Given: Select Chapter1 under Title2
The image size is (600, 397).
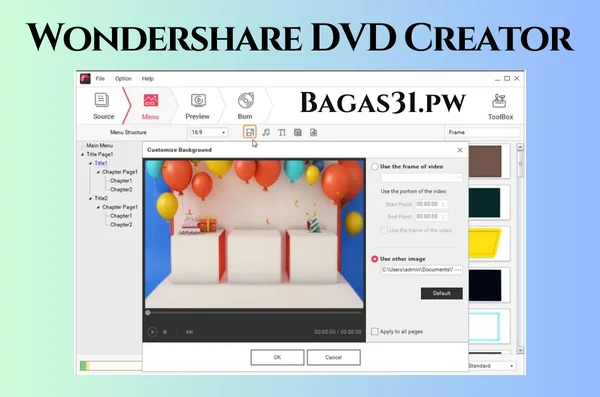Looking at the screenshot, I should coord(121,216).
